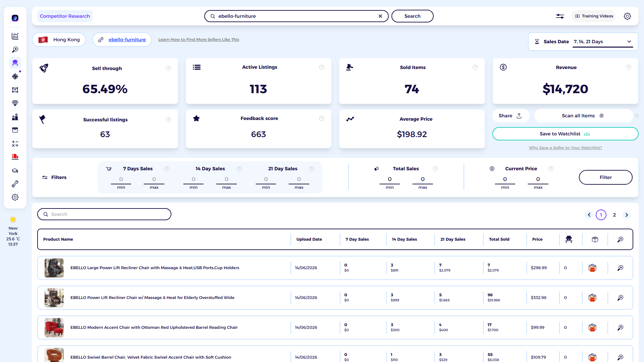Open the storefront box sidebar icon
Image resolution: width=644 pixels, height=362 pixels.
15,130
